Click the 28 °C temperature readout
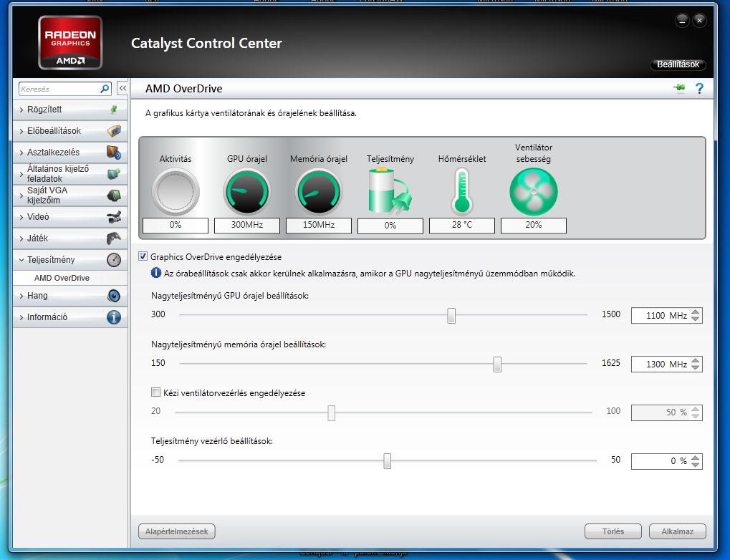The width and height of the screenshot is (730, 560). pos(462,226)
